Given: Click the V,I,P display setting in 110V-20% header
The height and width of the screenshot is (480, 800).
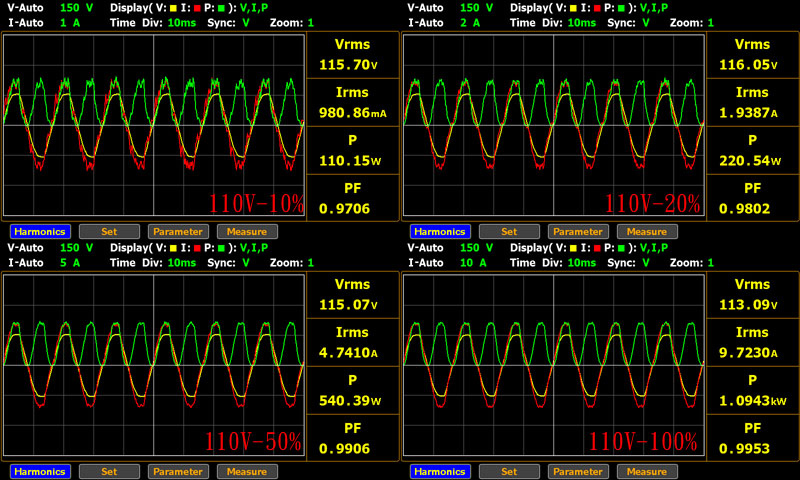Looking at the screenshot, I should [654, 8].
